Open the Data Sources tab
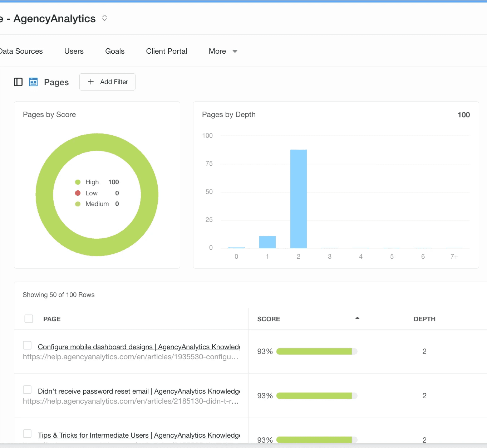Viewport: 487px width, 448px height. coord(21,51)
